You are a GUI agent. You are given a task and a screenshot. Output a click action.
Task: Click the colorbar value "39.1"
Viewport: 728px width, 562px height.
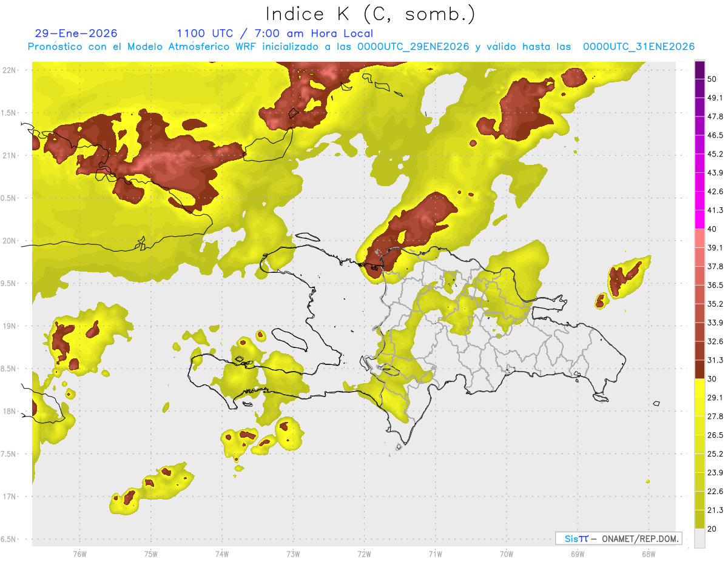(715, 247)
